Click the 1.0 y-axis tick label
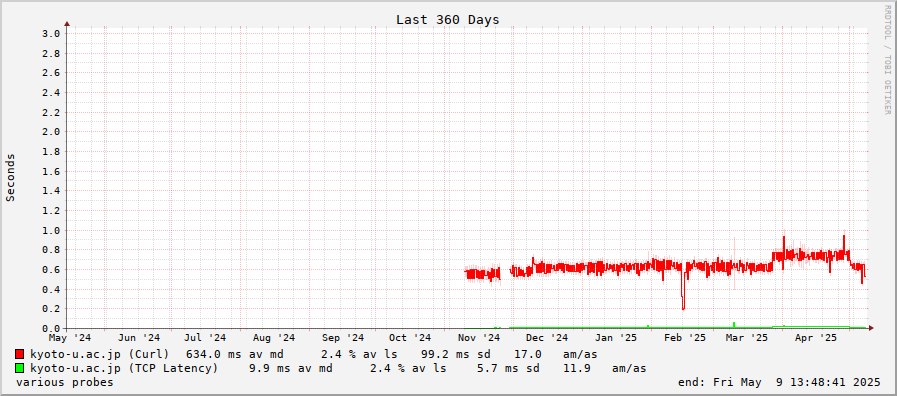897x396 pixels. point(51,230)
